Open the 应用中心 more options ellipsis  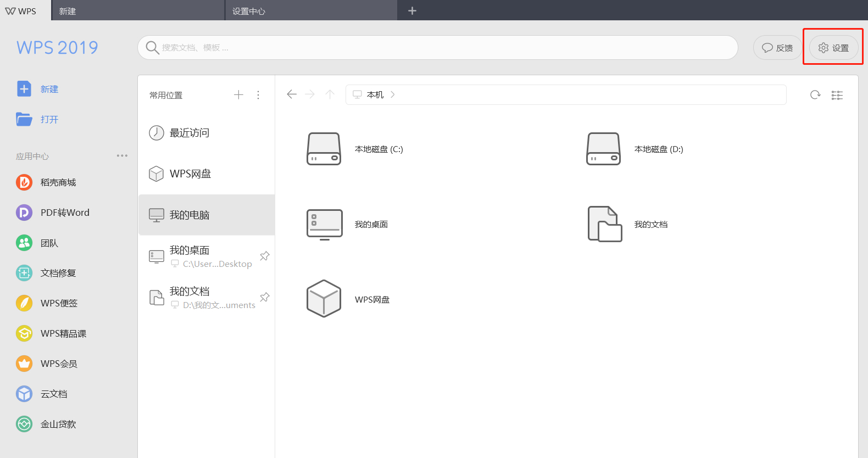tap(122, 156)
